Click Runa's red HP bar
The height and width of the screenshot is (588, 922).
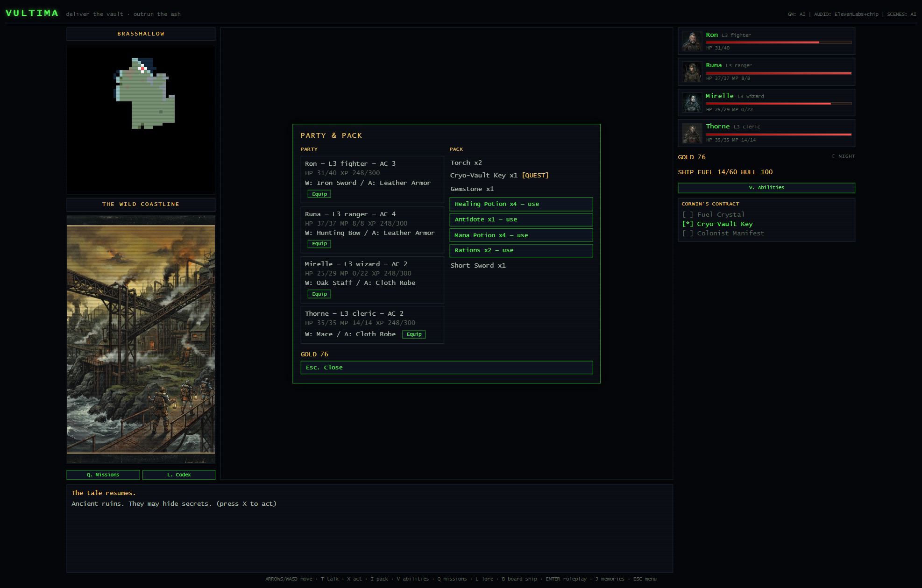(779, 73)
